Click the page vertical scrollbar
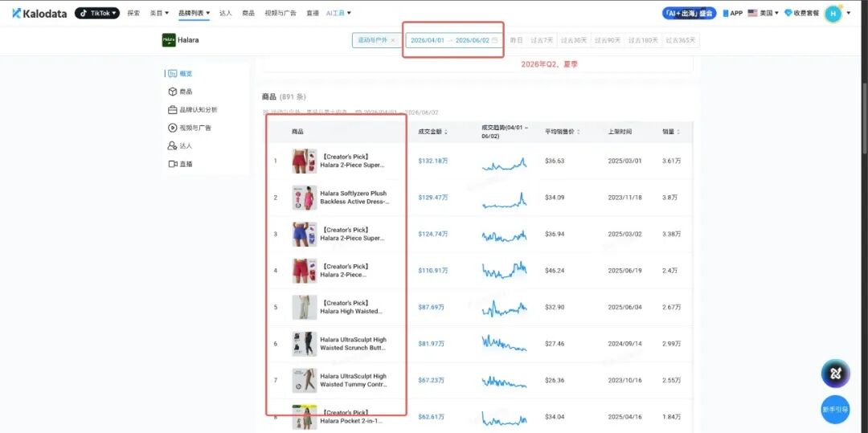The width and height of the screenshot is (868, 433). tap(864, 119)
